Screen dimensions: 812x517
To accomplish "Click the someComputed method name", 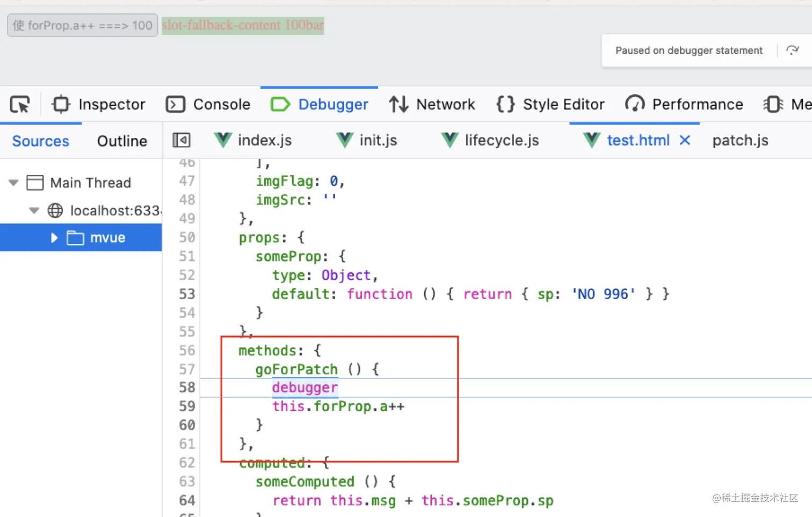I will coord(305,482).
